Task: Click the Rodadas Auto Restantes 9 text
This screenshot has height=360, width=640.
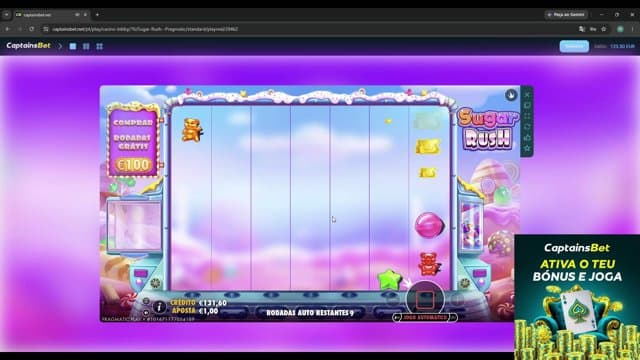Action: [310, 313]
